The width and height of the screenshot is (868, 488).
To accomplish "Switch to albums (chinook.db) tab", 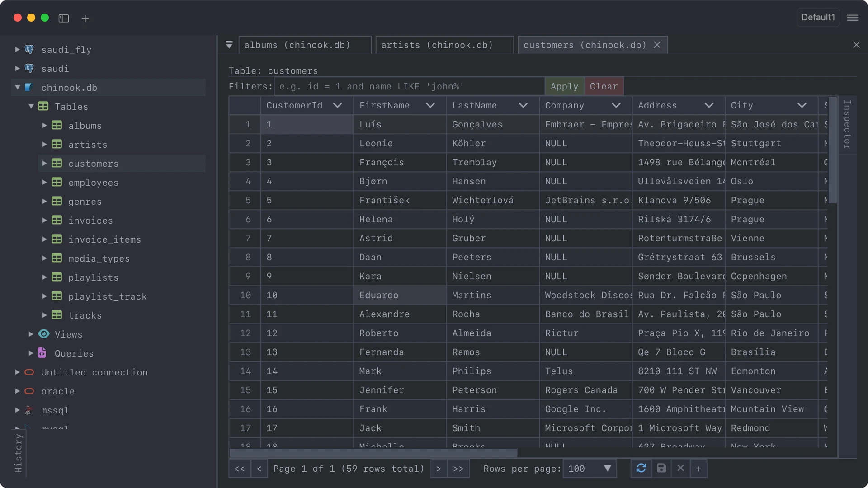I will (305, 45).
